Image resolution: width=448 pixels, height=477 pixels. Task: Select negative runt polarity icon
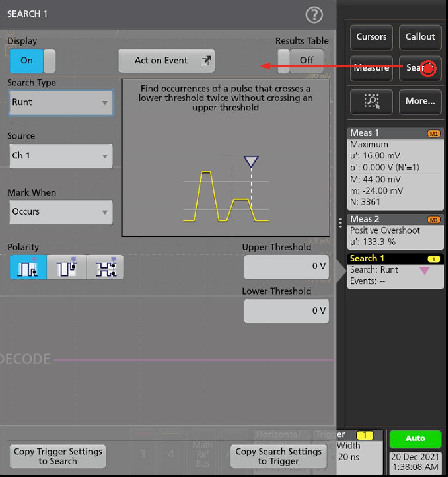[66, 267]
